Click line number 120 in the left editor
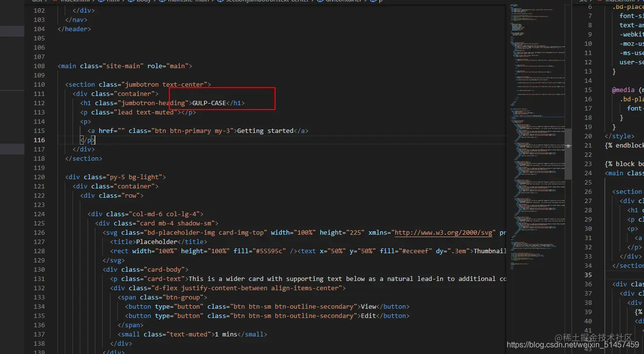 (x=39, y=177)
